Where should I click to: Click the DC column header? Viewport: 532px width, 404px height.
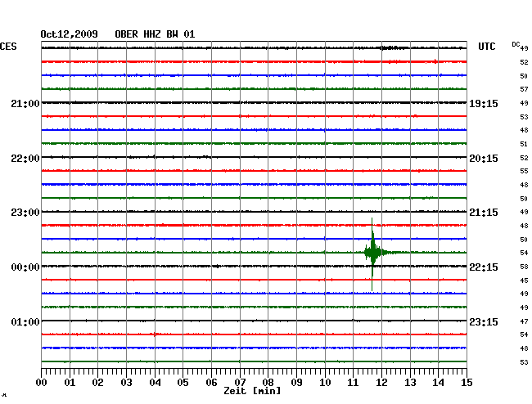point(516,44)
